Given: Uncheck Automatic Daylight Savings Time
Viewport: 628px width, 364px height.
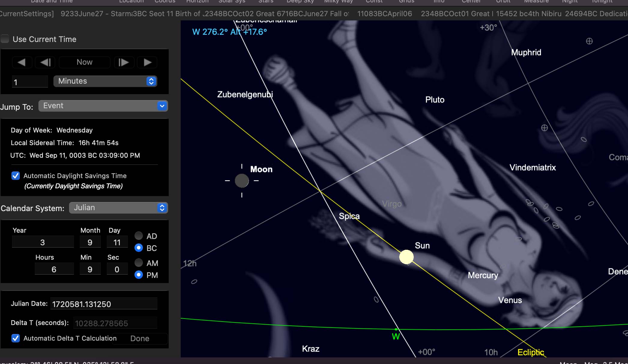Looking at the screenshot, I should tap(16, 176).
